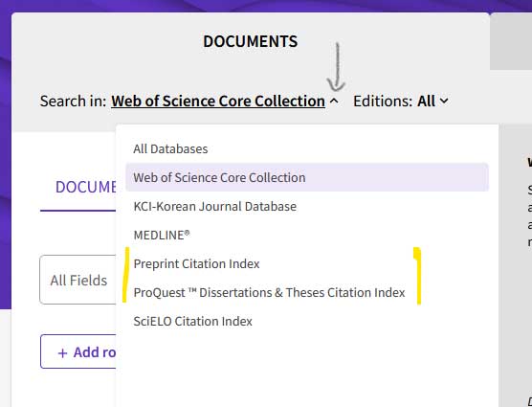Click the plus icon in Add row
Screen dimensions: 532x407
click(62, 353)
